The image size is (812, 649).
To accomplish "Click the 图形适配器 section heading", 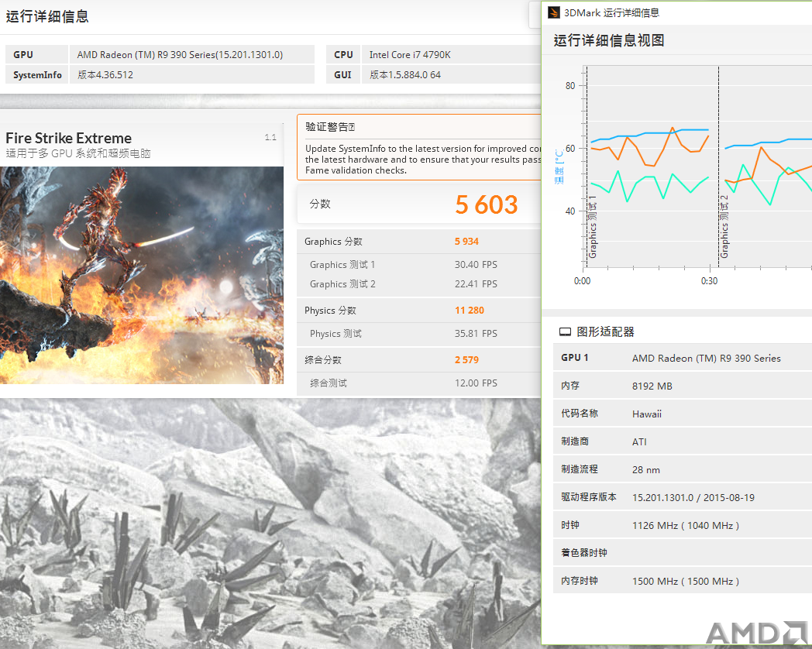I will tap(605, 331).
